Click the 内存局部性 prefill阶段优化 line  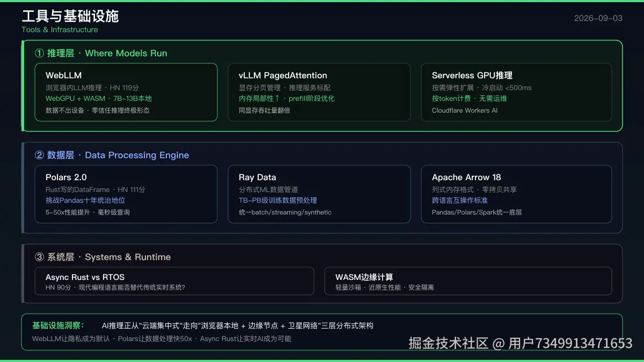point(287,99)
